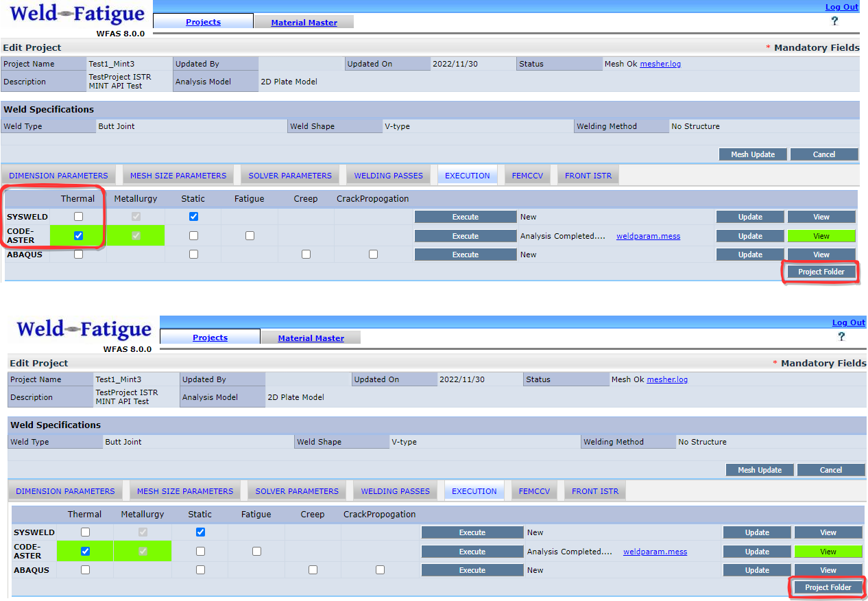This screenshot has height=601, width=868.
Task: Toggle ABAQUS CrackPropogation checkbox in lower window
Action: [380, 570]
